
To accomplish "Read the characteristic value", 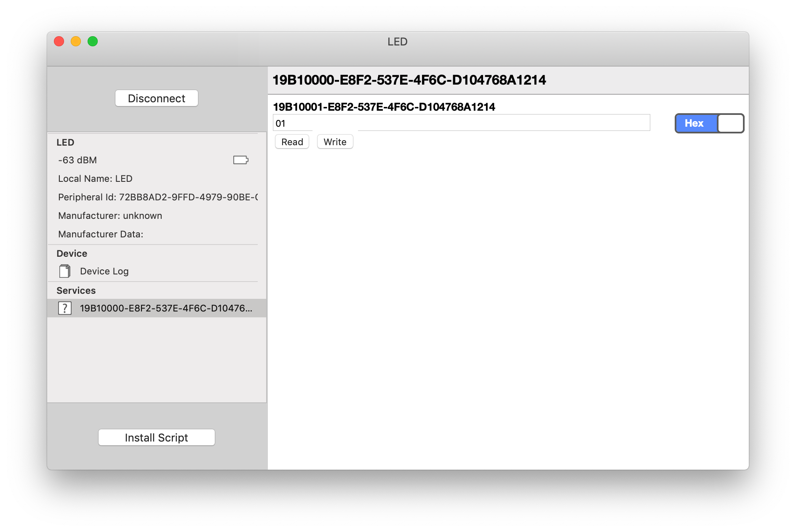I will 292,142.
